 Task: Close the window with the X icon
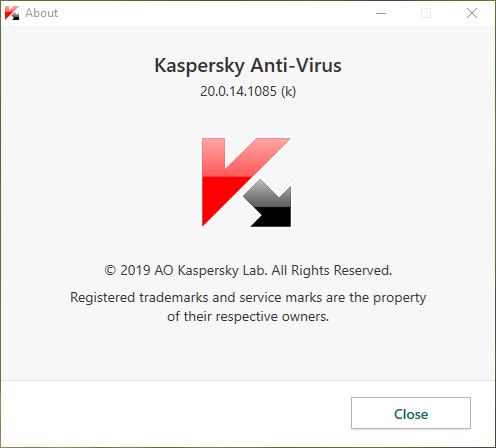click(x=472, y=13)
